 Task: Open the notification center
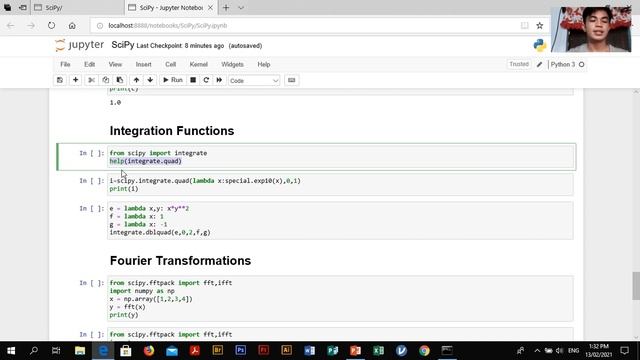[624, 351]
